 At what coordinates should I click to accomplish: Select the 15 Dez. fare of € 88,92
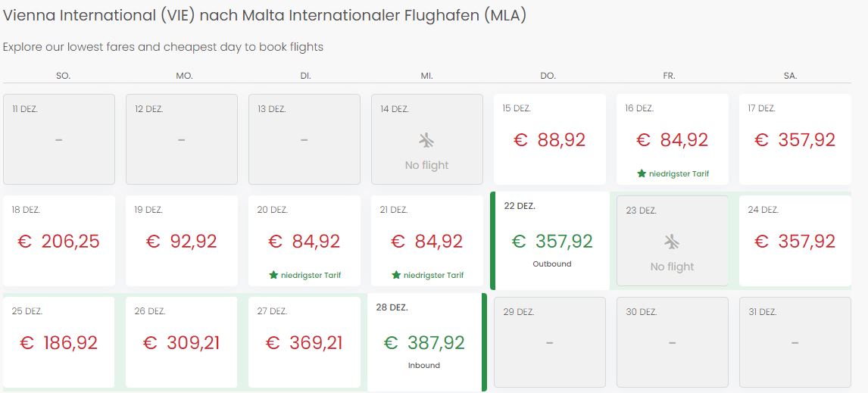[550, 139]
